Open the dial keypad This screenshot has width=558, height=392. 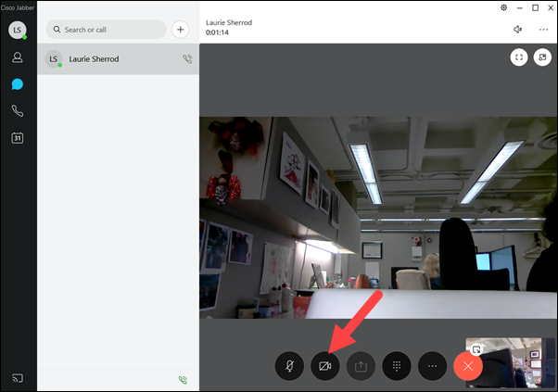[397, 366]
